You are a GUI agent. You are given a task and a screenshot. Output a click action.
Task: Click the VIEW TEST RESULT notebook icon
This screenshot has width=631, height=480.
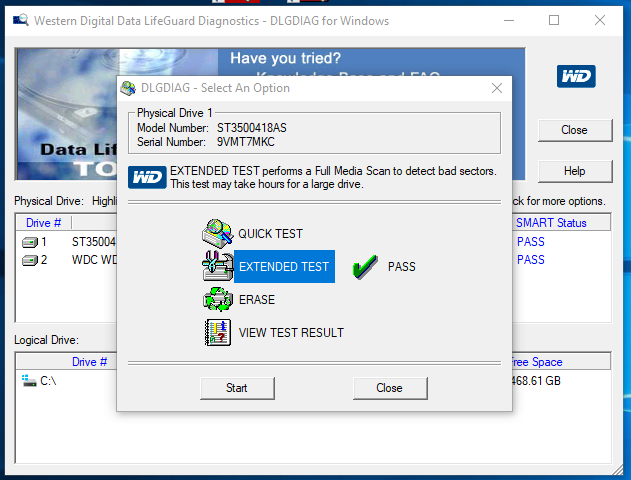click(218, 332)
